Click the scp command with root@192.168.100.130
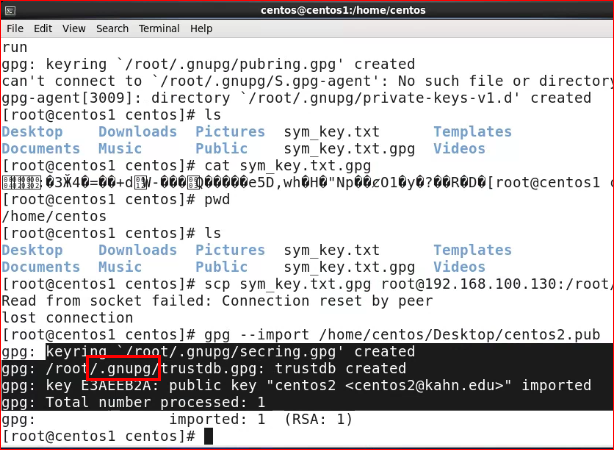The image size is (614, 450). click(x=408, y=284)
